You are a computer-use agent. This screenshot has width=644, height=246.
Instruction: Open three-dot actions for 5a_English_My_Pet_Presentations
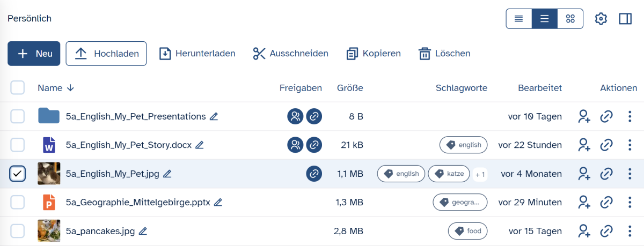pyautogui.click(x=630, y=116)
